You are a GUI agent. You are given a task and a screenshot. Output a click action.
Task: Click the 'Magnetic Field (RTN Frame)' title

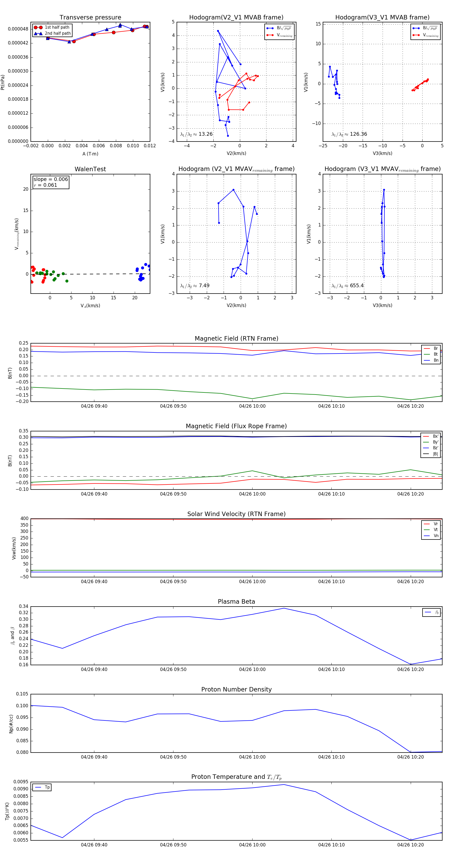236,339
